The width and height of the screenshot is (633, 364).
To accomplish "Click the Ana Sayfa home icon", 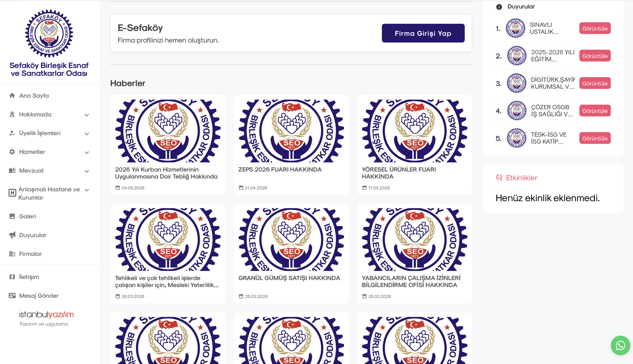I will (x=12, y=95).
